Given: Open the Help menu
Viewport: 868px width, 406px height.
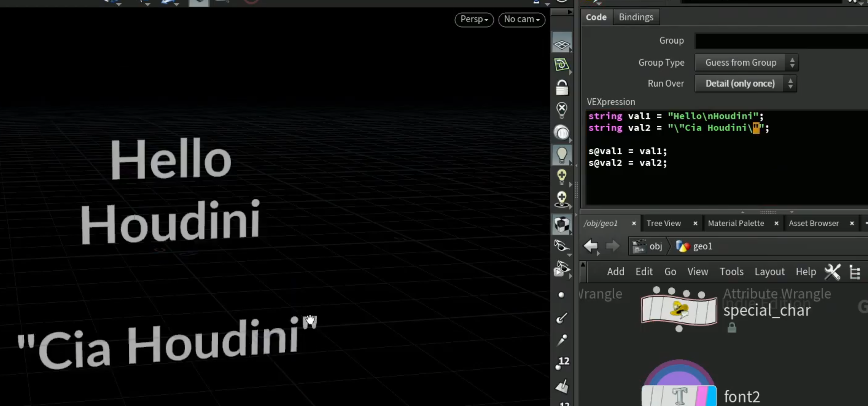Looking at the screenshot, I should (x=806, y=271).
